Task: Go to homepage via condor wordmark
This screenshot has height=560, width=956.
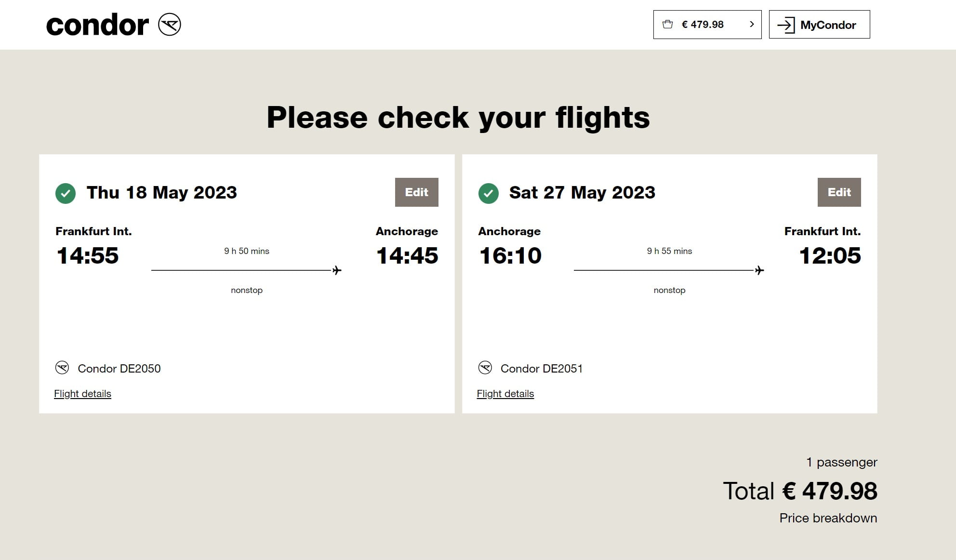Action: coord(97,25)
